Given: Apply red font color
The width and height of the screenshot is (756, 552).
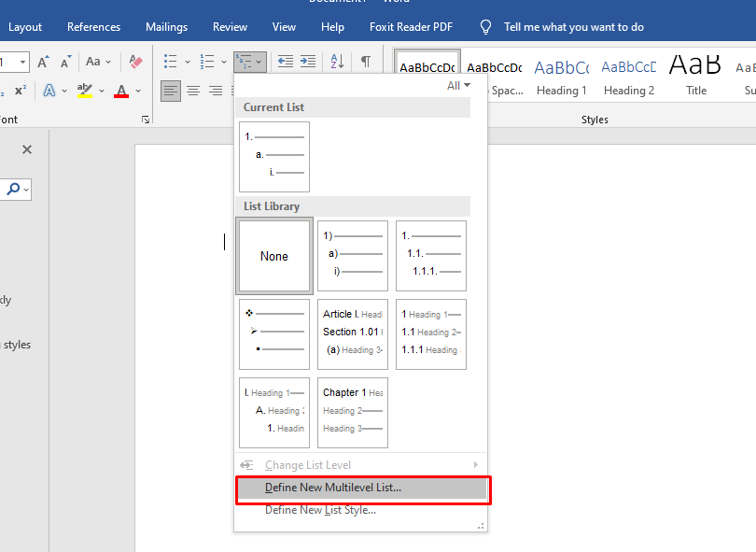Looking at the screenshot, I should click(x=121, y=91).
